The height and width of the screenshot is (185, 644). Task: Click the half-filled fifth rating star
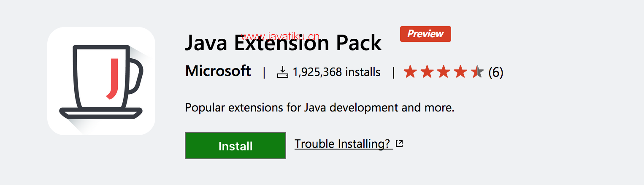pyautogui.click(x=477, y=72)
